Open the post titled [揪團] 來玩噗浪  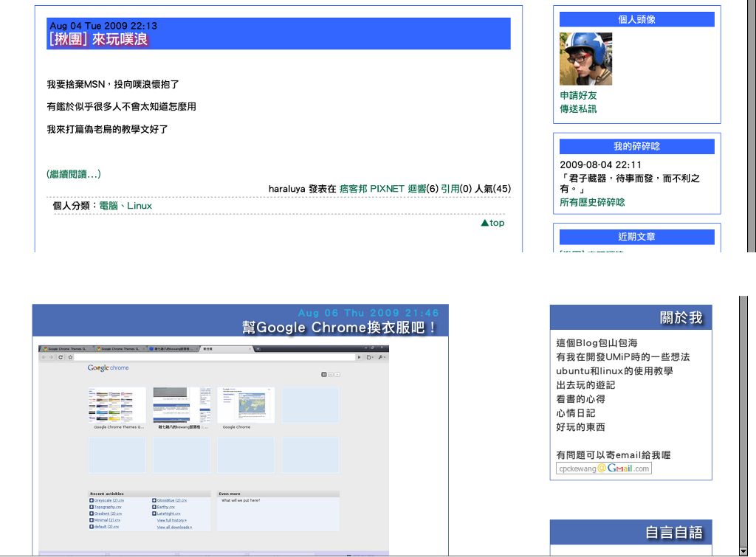pos(98,40)
